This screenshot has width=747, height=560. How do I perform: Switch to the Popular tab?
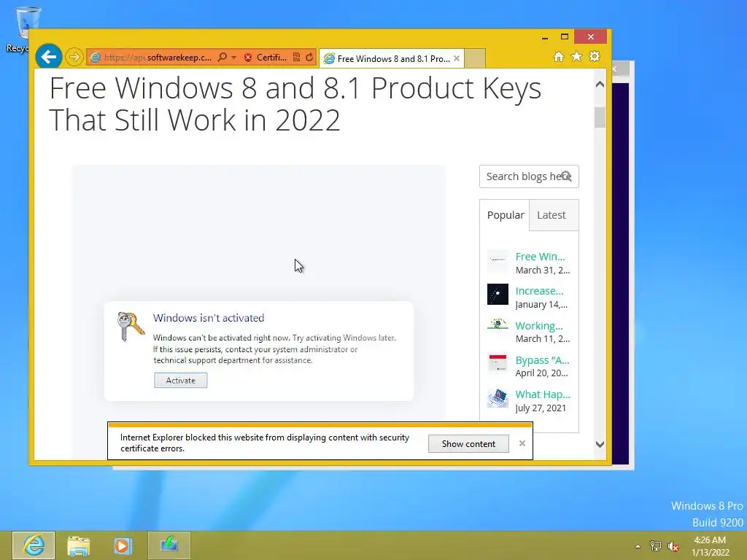[x=505, y=215]
